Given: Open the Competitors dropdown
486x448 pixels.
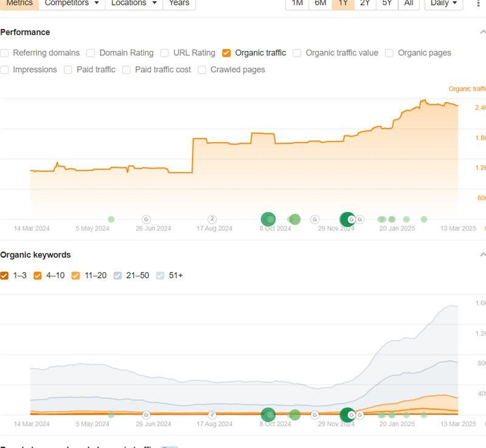Looking at the screenshot, I should coord(72,3).
